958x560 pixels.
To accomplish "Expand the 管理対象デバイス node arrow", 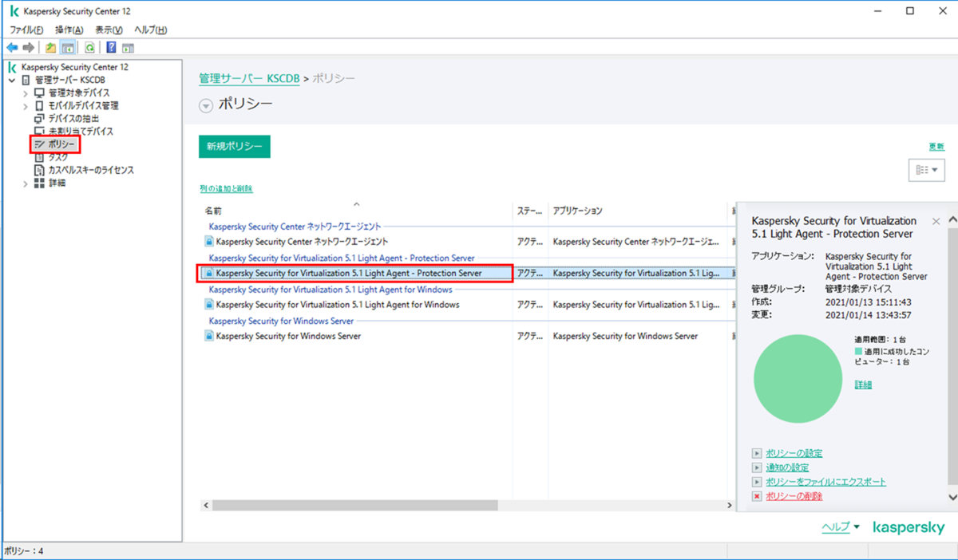I will click(26, 93).
